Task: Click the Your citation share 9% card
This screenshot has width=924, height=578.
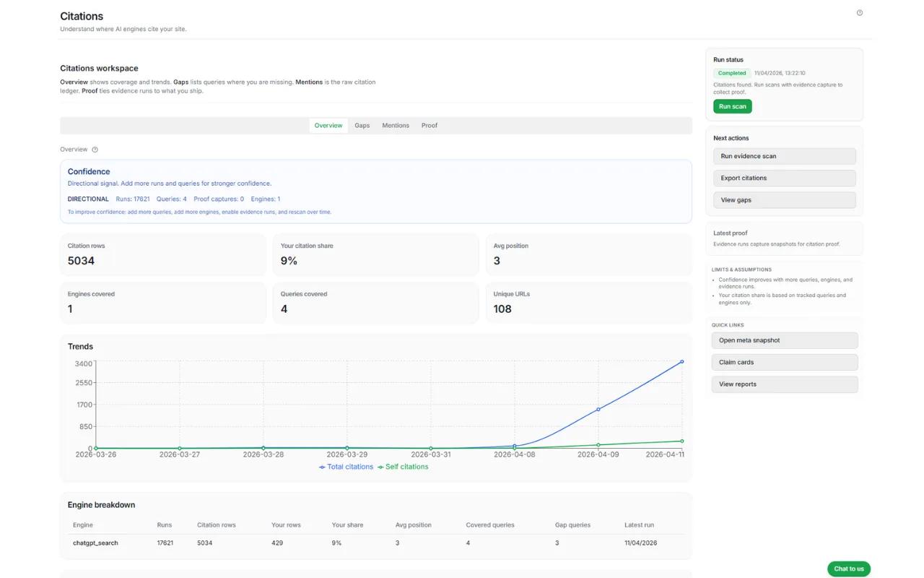Action: click(x=376, y=254)
